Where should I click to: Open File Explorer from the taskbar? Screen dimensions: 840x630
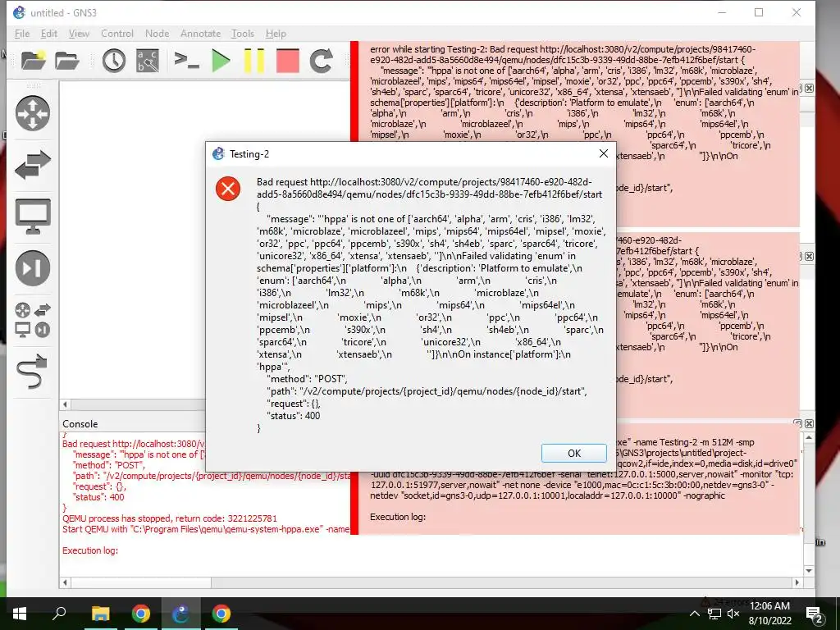click(x=100, y=614)
